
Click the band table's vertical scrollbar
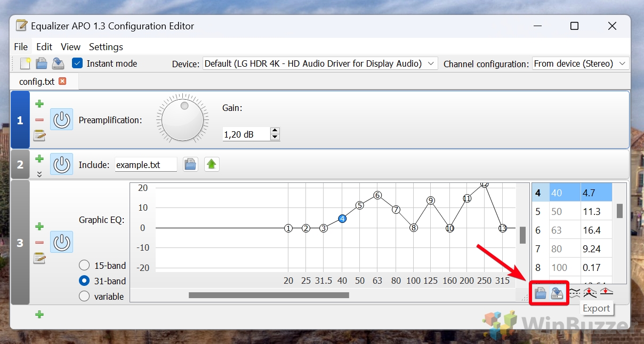point(620,211)
